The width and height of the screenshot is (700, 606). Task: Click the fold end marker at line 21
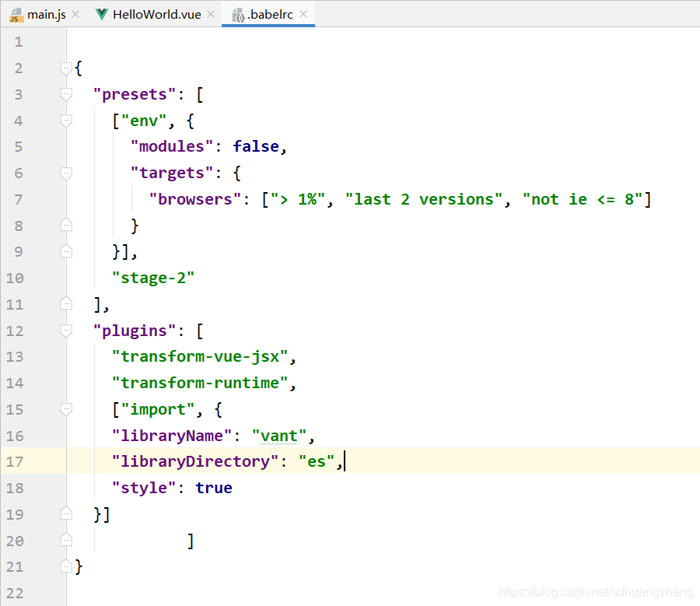[66, 566]
